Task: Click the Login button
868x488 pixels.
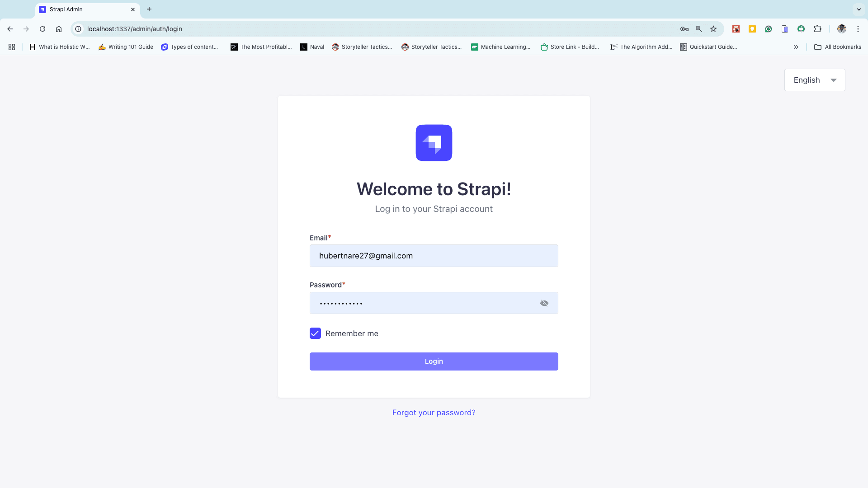Action: [x=434, y=361]
